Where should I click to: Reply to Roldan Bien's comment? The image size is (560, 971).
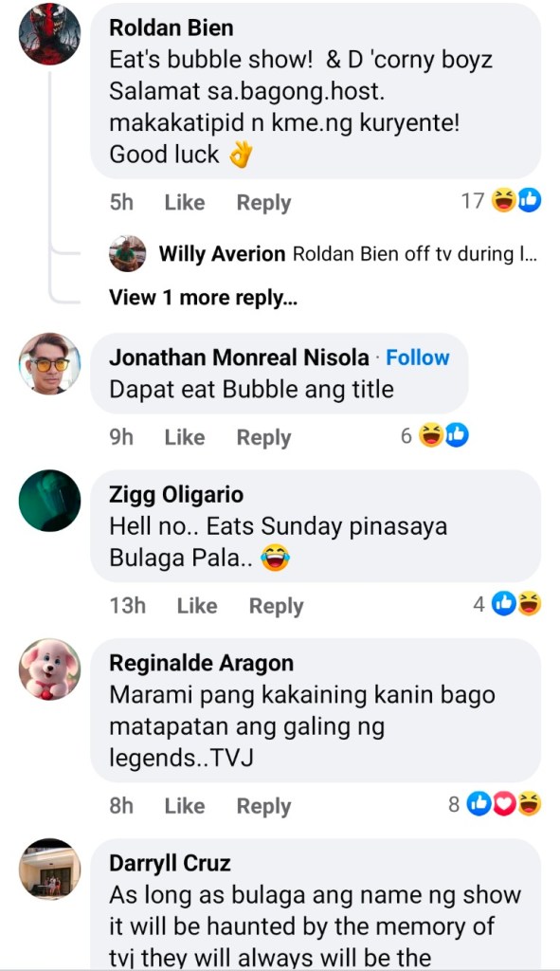pos(263,203)
